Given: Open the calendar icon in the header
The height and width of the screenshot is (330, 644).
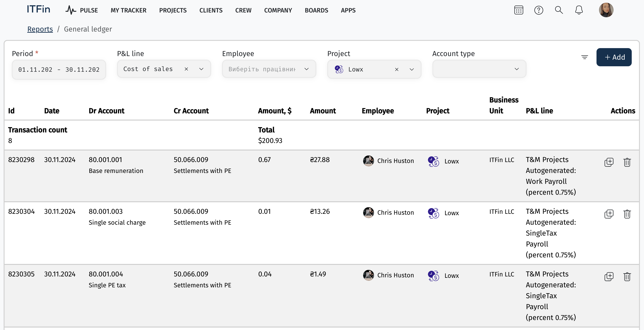Looking at the screenshot, I should (x=519, y=10).
